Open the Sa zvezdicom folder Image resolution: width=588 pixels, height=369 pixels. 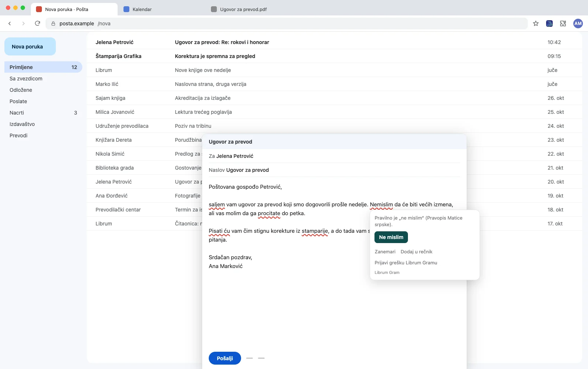point(43,79)
